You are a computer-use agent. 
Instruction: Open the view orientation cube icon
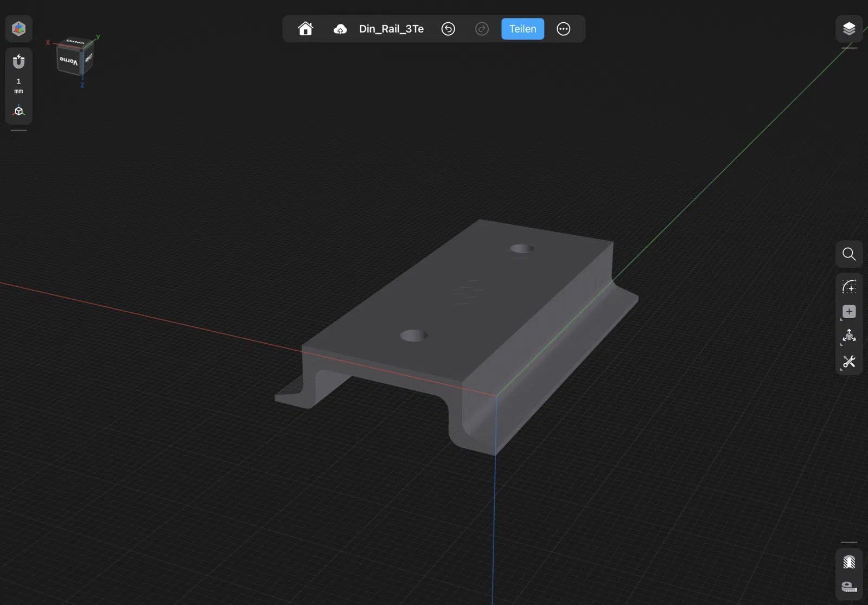pyautogui.click(x=18, y=111)
